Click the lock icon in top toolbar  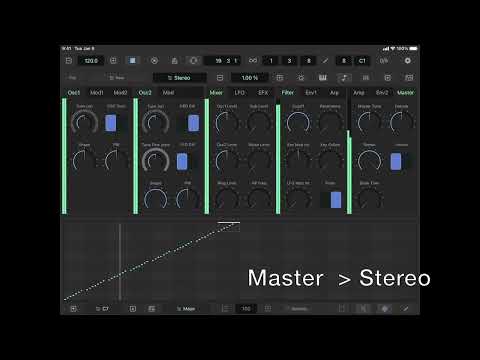click(174, 61)
